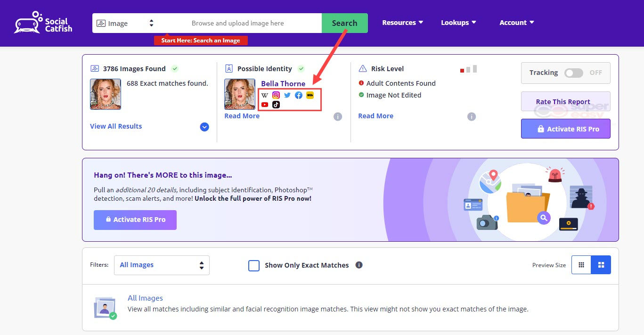644x335 pixels.
Task: Open the Image search type dropdown
Action: [125, 23]
